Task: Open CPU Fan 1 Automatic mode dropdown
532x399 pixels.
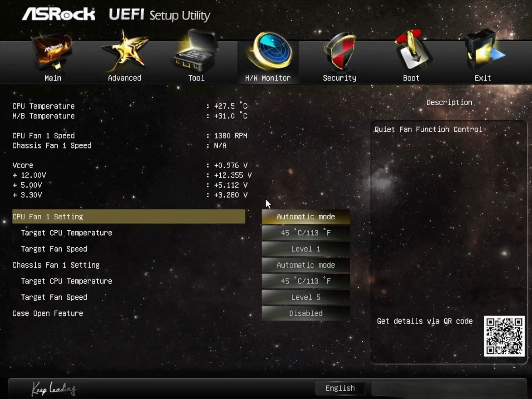Action: coord(306,217)
